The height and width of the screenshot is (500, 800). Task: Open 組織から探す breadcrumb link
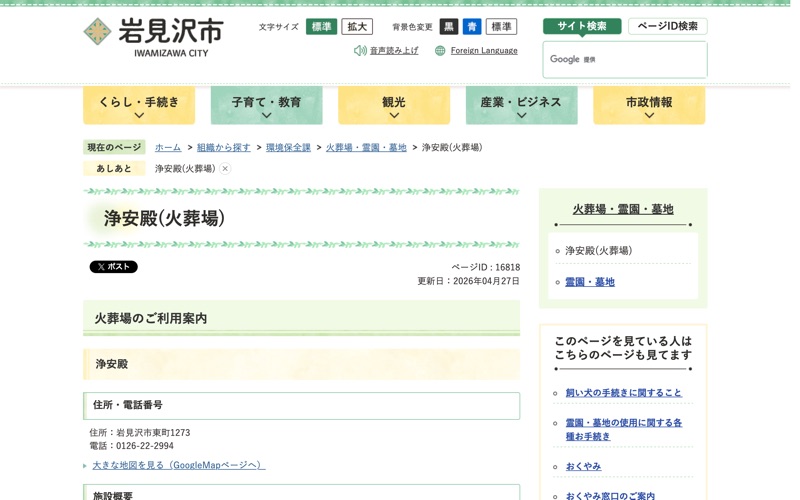[x=223, y=147]
